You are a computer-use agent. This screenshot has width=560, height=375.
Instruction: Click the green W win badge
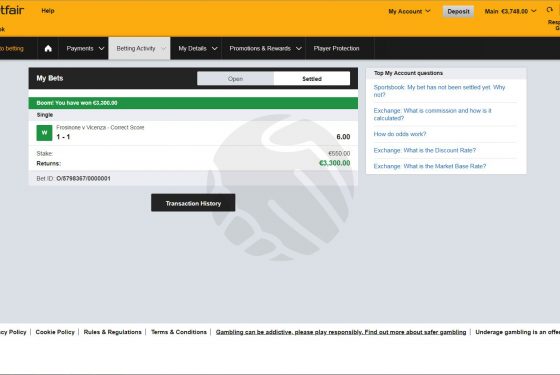point(44,132)
